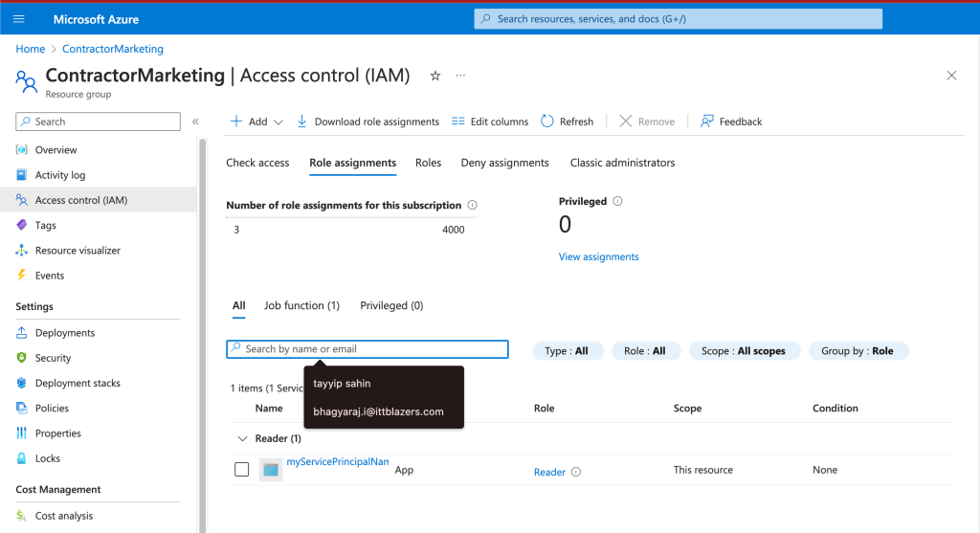This screenshot has height=533, width=980.
Task: Click the Search by name or email field
Action: click(x=367, y=349)
